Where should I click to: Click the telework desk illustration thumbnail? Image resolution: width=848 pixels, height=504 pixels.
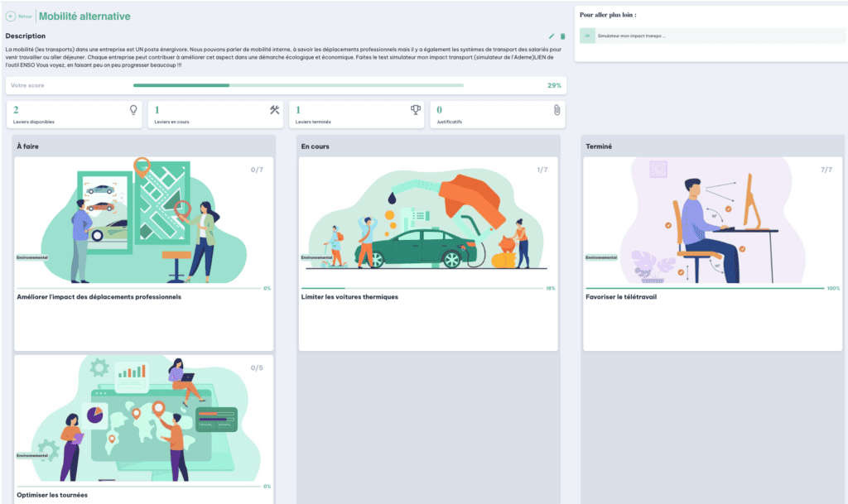[712, 220]
